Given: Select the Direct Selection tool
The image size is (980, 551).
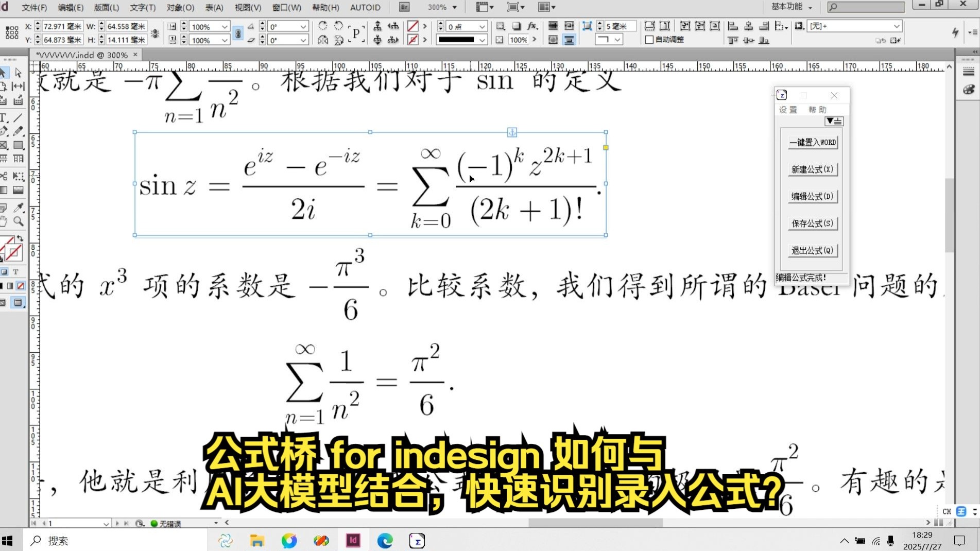Looking at the screenshot, I should [x=19, y=73].
